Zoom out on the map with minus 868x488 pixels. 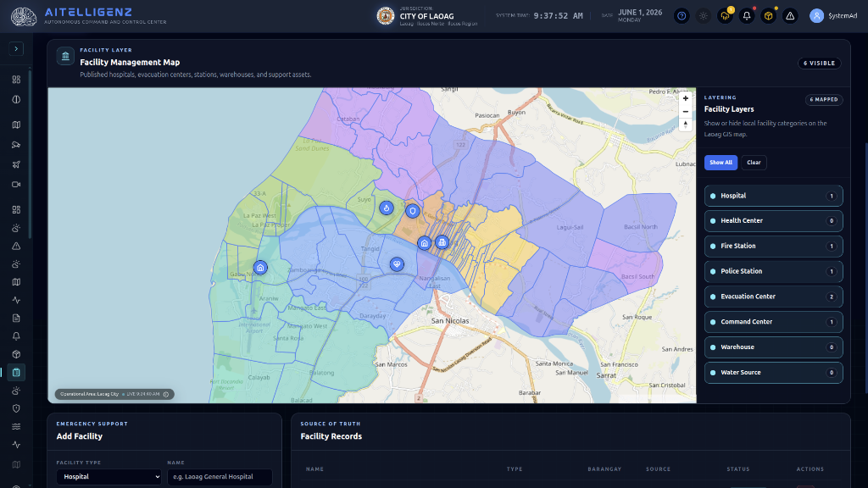[x=685, y=111]
